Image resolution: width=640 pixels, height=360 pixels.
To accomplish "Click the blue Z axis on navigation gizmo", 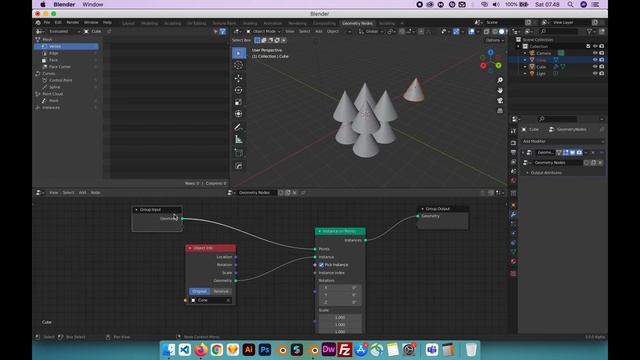I will [x=491, y=52].
